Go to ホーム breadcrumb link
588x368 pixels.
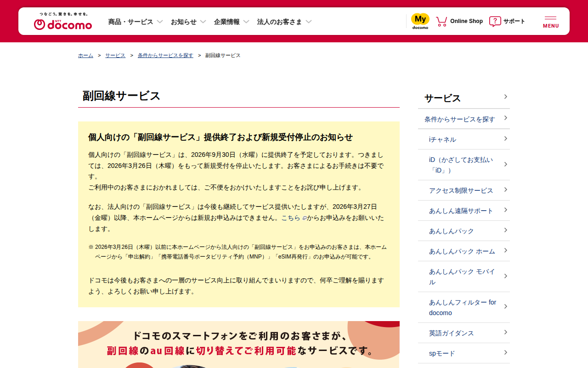coord(85,55)
